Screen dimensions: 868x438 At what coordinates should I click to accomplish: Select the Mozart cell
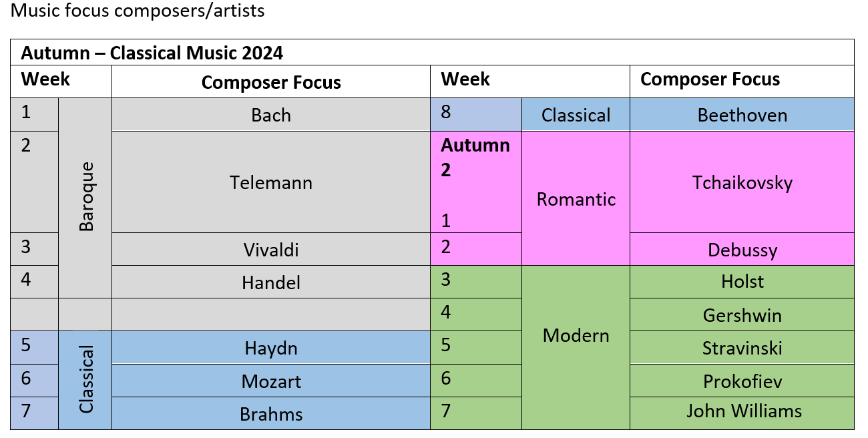point(270,381)
